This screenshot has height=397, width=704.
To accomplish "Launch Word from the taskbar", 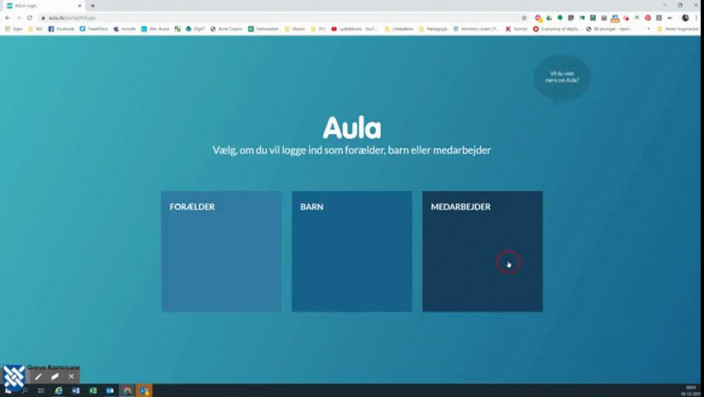I will [x=75, y=390].
